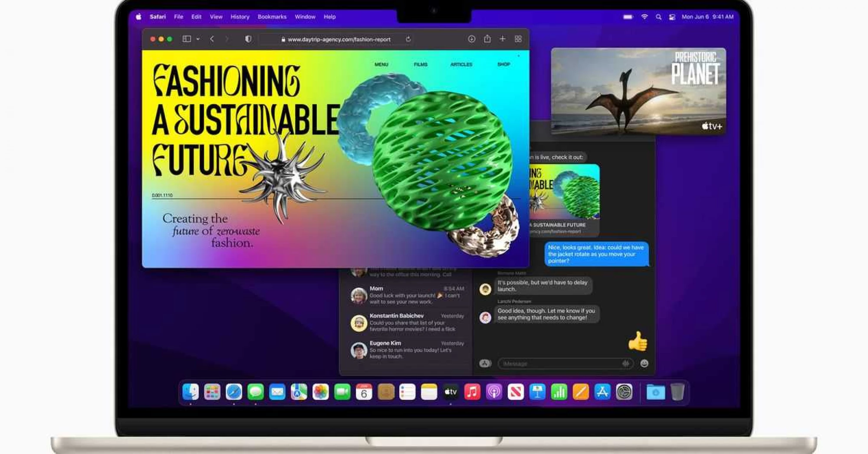This screenshot has width=868, height=454.
Task: Go back in Safari history
Action: click(x=212, y=39)
